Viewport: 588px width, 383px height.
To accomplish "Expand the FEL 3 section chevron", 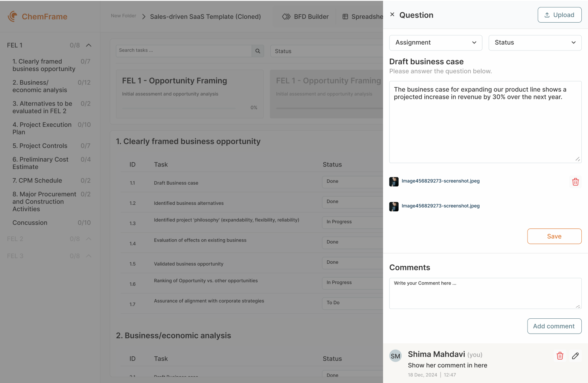I will point(89,256).
